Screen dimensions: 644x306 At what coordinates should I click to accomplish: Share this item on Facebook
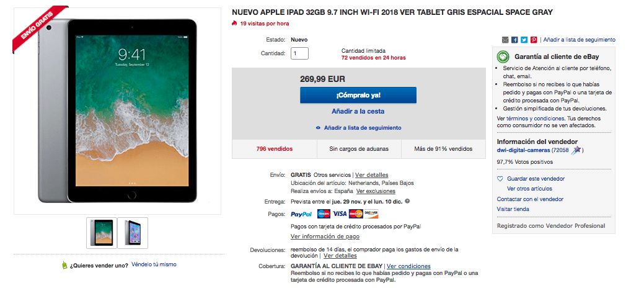point(514,40)
